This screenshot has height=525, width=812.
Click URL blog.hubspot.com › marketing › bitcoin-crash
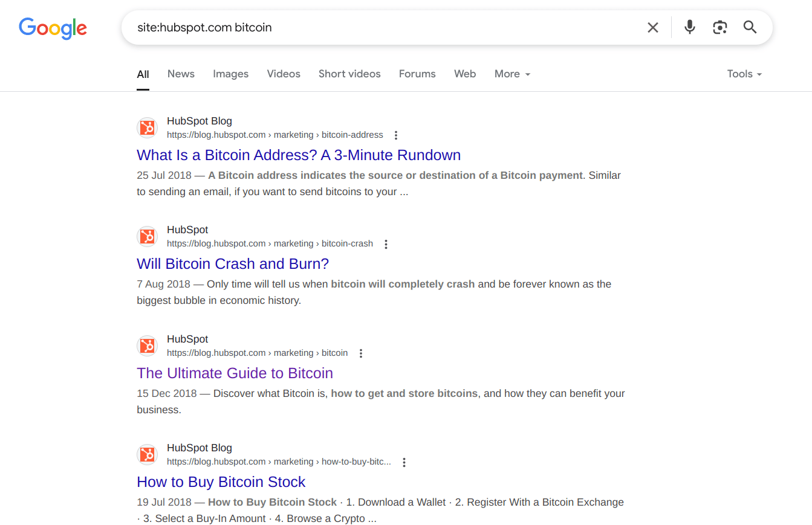point(270,243)
